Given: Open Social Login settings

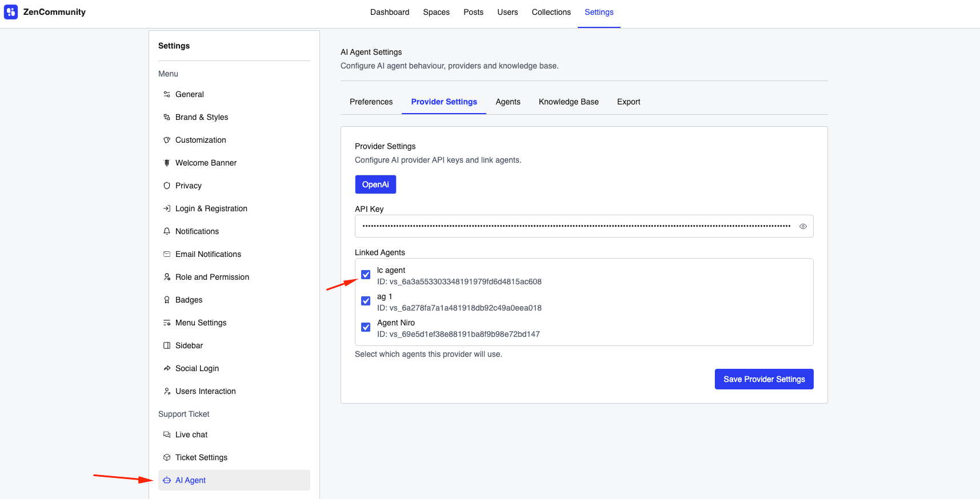Looking at the screenshot, I should (234, 368).
